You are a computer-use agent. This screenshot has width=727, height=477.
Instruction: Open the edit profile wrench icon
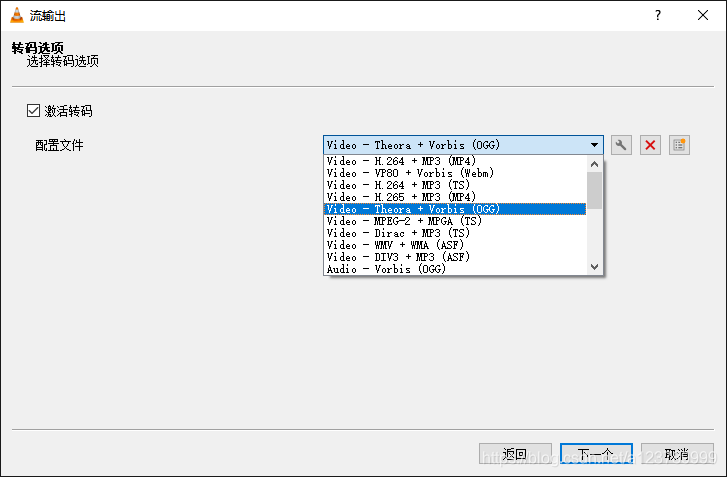point(621,145)
